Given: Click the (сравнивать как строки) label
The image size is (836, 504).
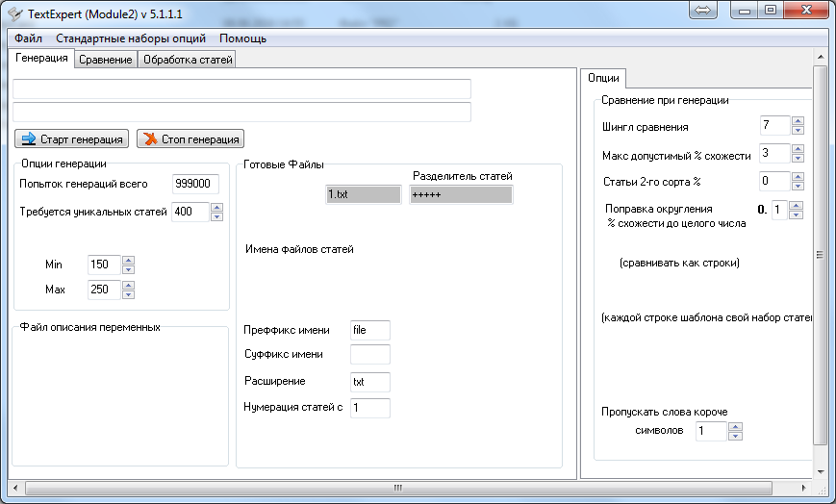Looking at the screenshot, I should click(679, 263).
